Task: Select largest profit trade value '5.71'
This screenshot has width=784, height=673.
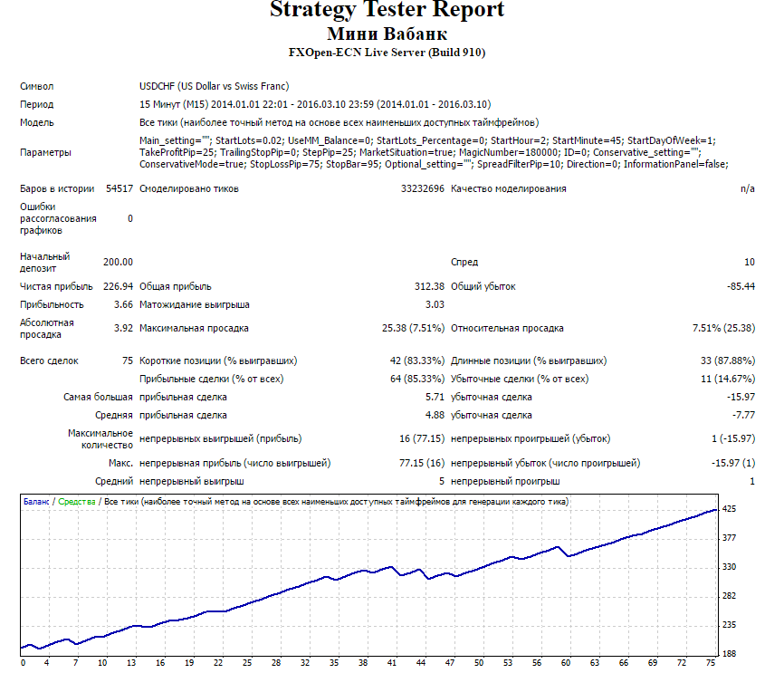Action: [435, 397]
